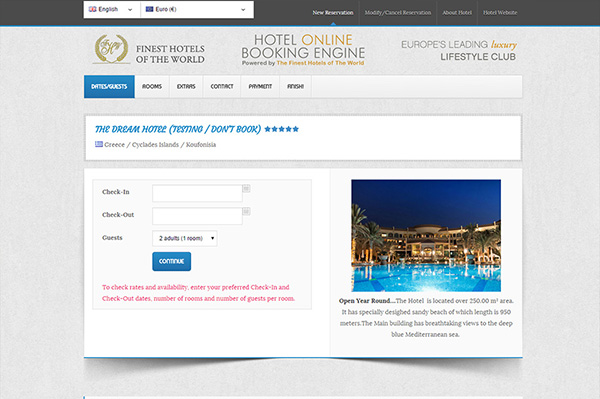
Task: Click the Continue button
Action: 171,261
